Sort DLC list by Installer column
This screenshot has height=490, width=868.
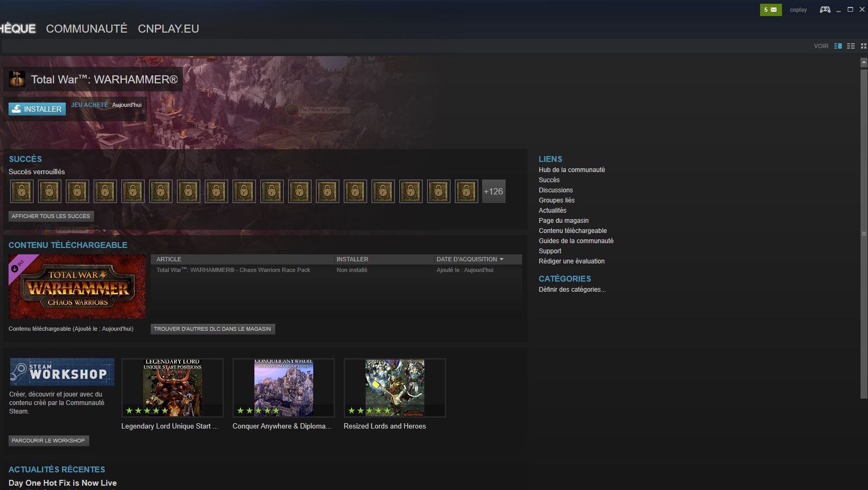coord(384,259)
